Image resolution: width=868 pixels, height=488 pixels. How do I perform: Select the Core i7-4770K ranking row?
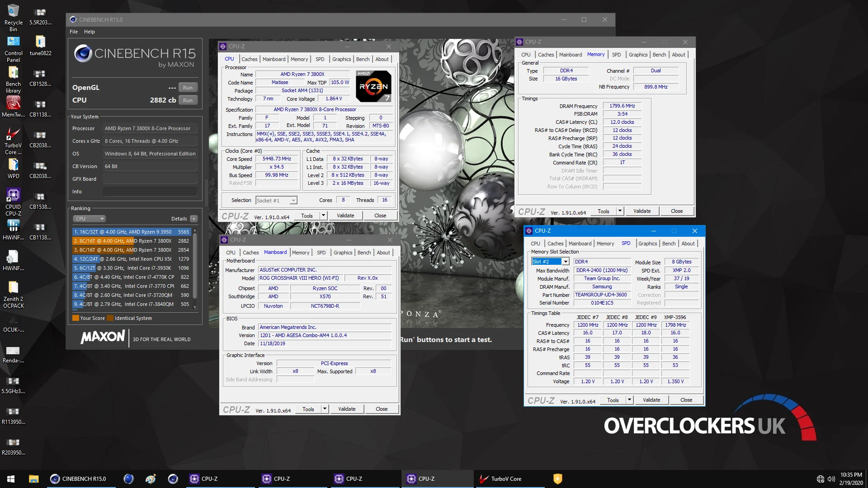click(x=132, y=277)
